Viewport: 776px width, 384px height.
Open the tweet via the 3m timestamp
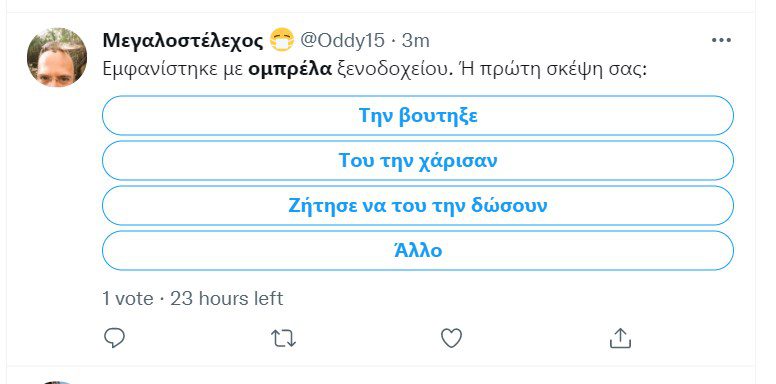pos(415,41)
